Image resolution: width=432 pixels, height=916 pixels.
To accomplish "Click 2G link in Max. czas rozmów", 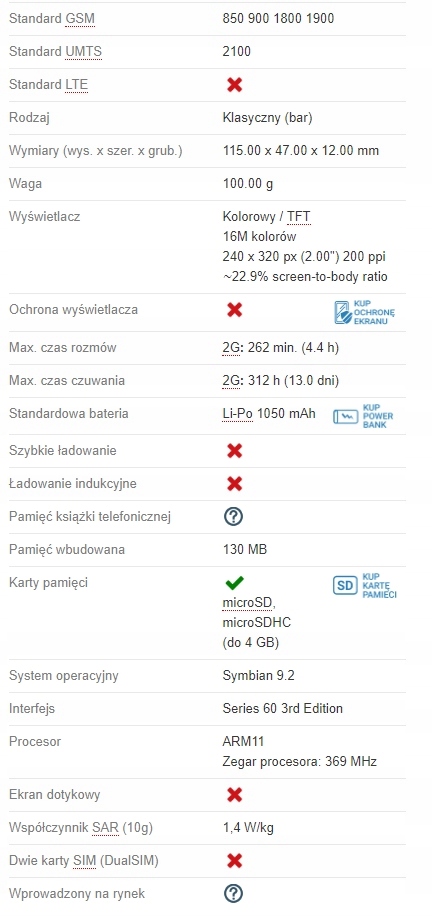I will pos(231,348).
